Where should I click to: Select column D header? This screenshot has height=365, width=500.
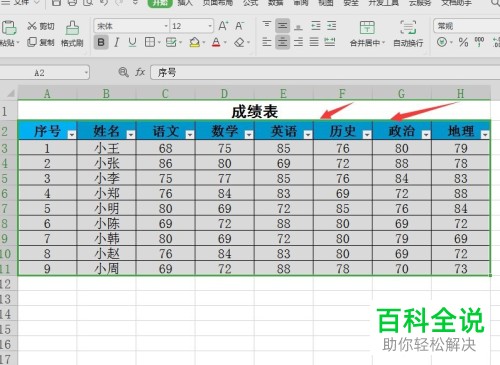pos(224,94)
